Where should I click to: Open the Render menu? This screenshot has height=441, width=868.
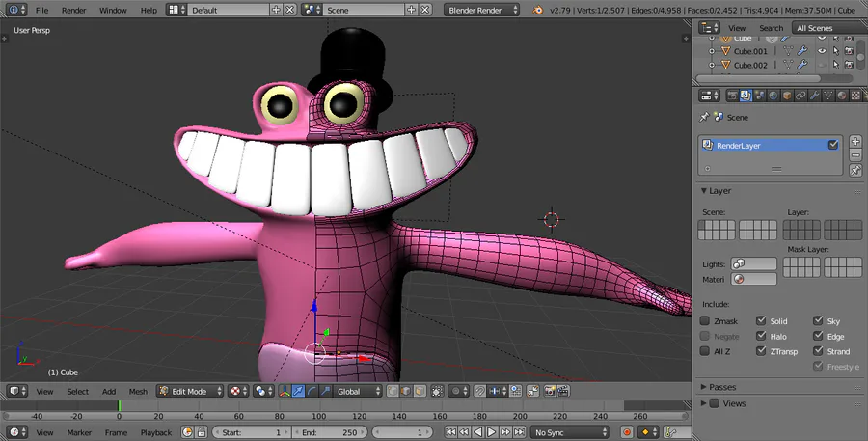click(x=73, y=10)
